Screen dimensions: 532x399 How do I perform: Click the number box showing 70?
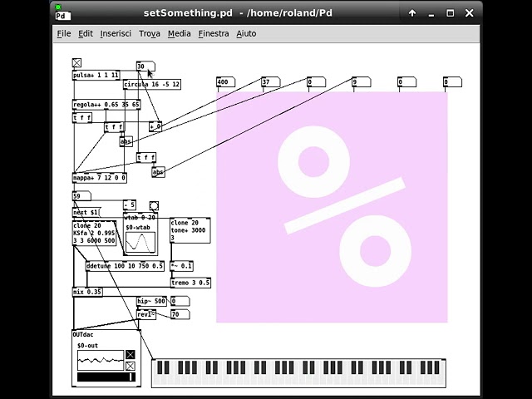(x=180, y=314)
